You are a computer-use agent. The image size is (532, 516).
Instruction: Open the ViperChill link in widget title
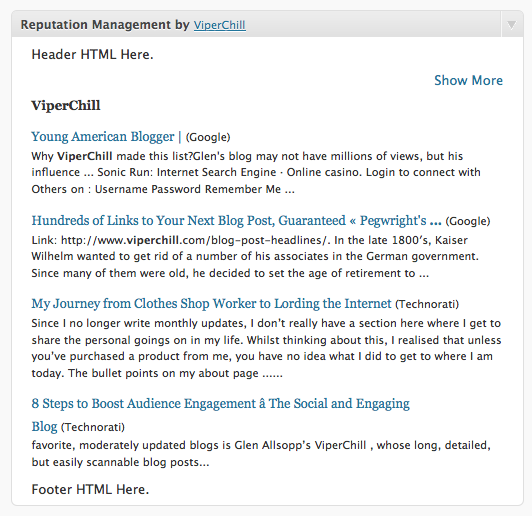point(220,25)
